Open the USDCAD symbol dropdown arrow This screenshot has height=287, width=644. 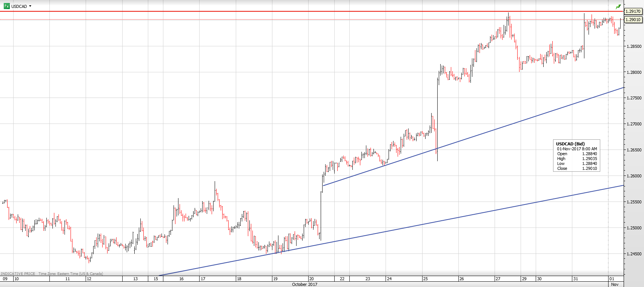(x=30, y=6)
